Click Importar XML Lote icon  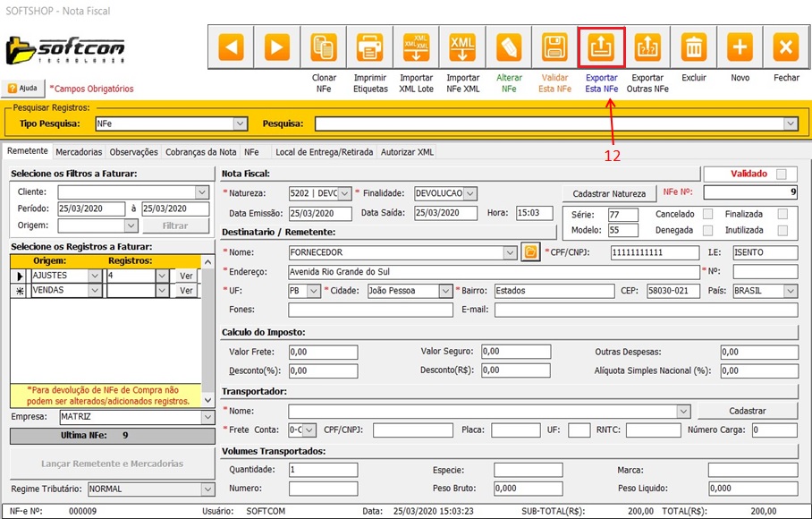[x=417, y=47]
